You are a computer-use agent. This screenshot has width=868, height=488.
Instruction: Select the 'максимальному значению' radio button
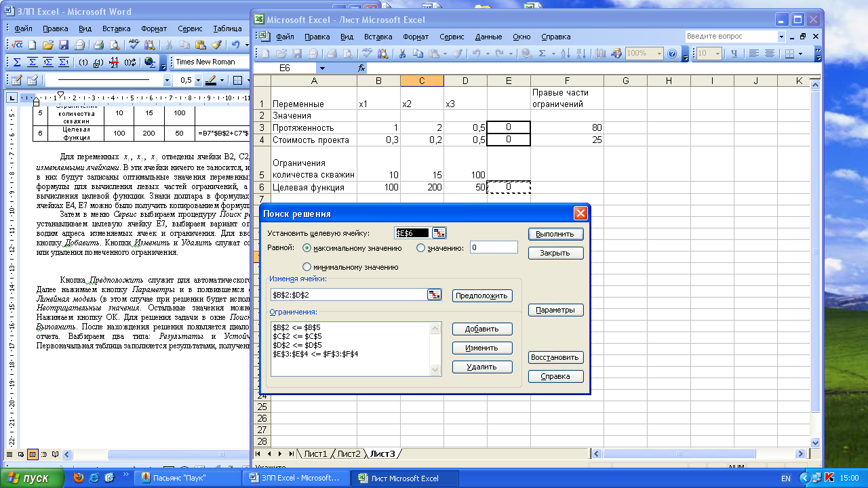pyautogui.click(x=307, y=248)
